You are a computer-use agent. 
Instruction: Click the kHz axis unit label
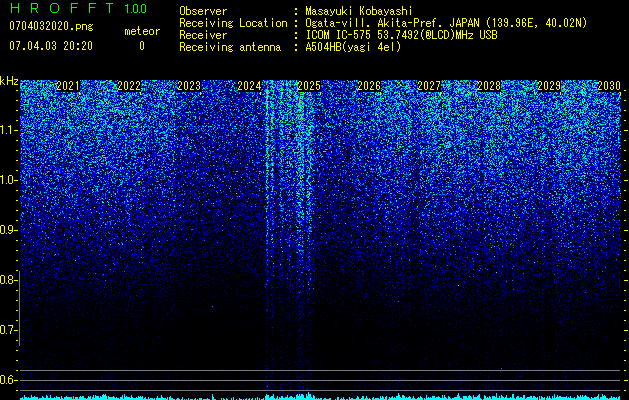(9, 81)
